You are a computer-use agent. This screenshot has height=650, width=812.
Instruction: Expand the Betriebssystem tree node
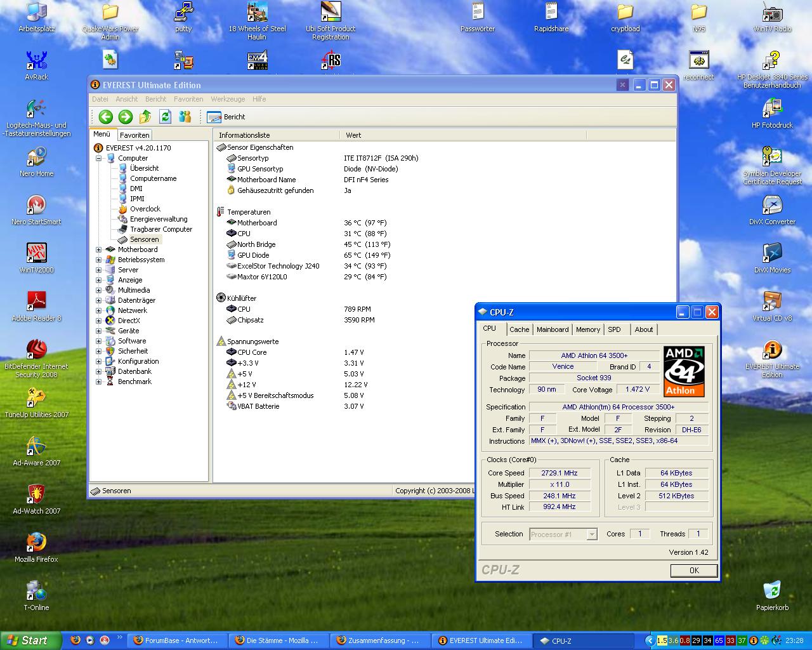[99, 260]
